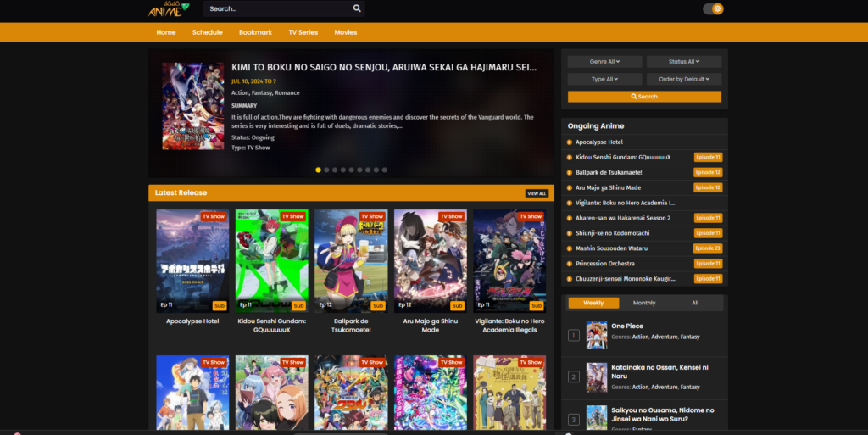Click Adventure genre under Katainaka no Ossan
The image size is (868, 435).
click(x=665, y=387)
